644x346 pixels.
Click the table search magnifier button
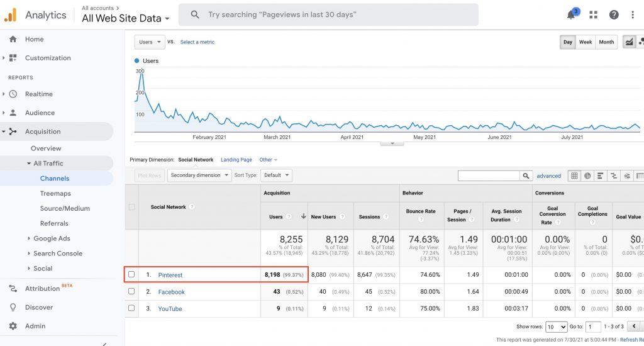tap(526, 176)
